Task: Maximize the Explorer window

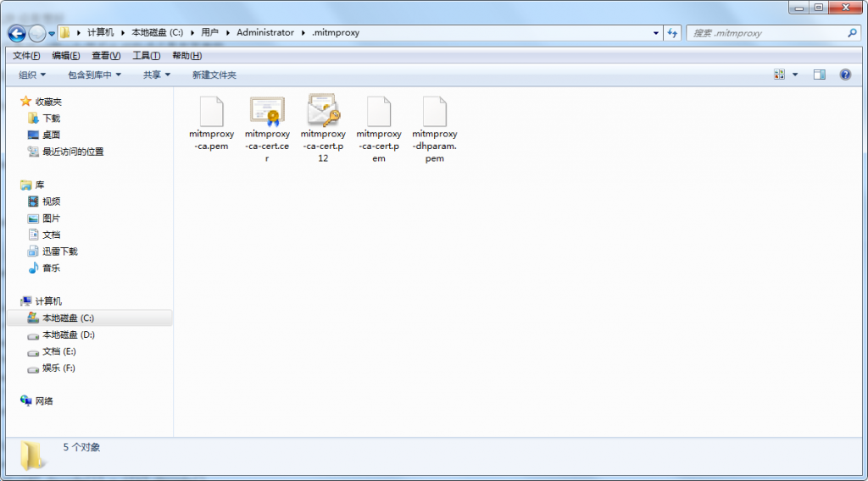Action: tap(819, 8)
